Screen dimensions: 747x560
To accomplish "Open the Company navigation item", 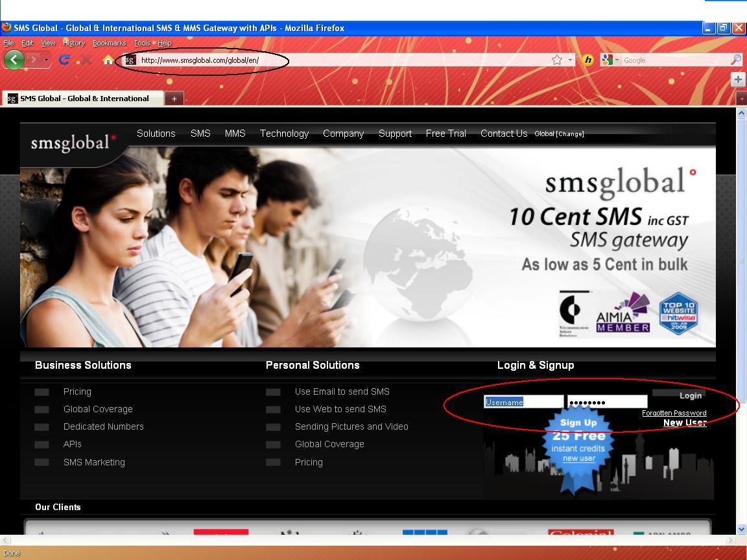I will (343, 134).
